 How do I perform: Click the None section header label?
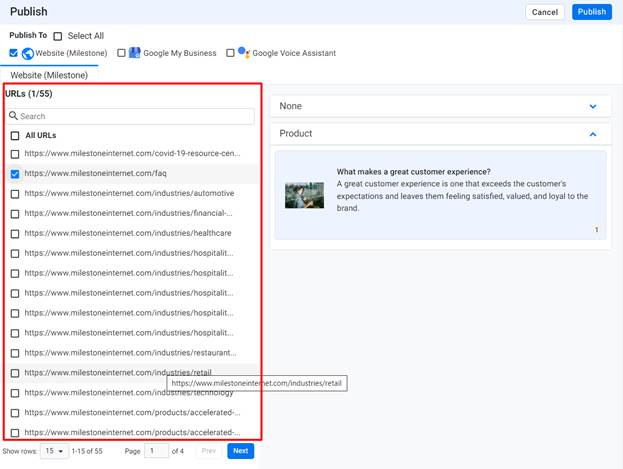click(x=290, y=106)
